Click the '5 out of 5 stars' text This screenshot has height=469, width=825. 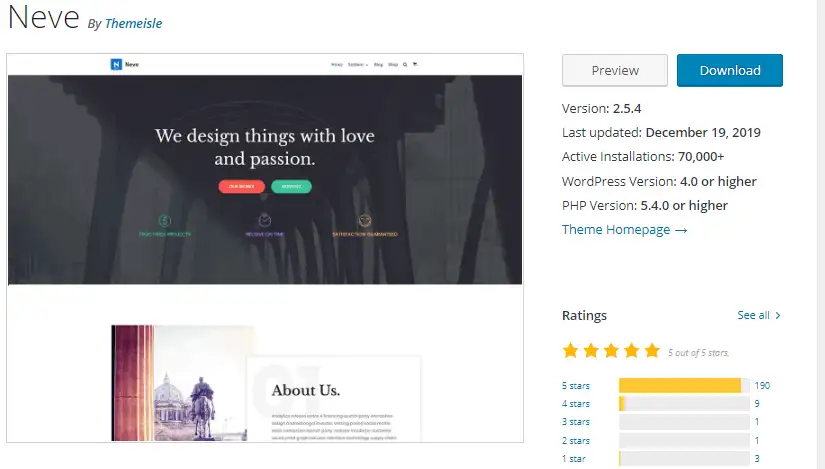(698, 353)
